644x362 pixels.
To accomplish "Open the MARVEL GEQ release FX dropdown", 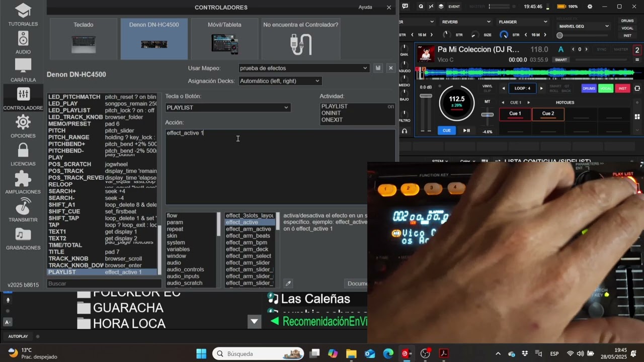I will tap(584, 26).
